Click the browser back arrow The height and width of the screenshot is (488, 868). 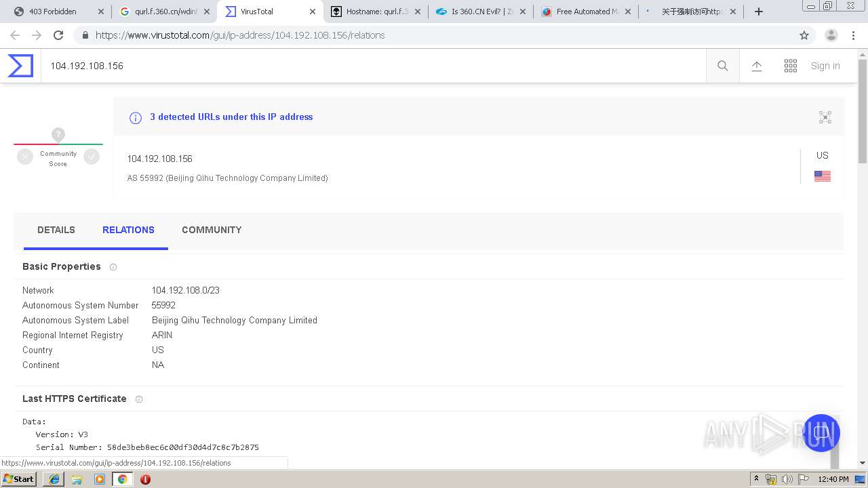click(15, 35)
